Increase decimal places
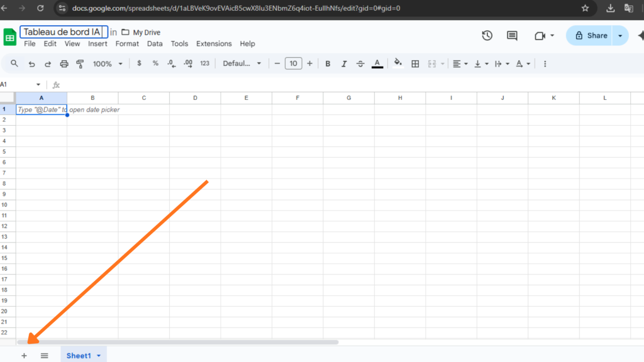644x362 pixels. click(187, 63)
